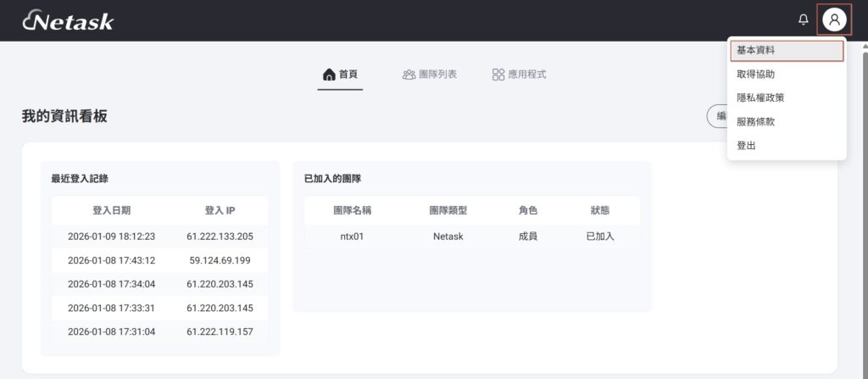Open the notification bell
The width and height of the screenshot is (868, 379).
tap(804, 20)
